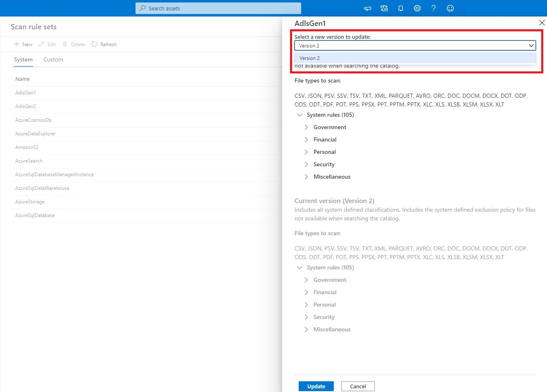Screen dimensions: 547x392
Task: Open the announcements megaphone icon
Action: click(368, 8)
